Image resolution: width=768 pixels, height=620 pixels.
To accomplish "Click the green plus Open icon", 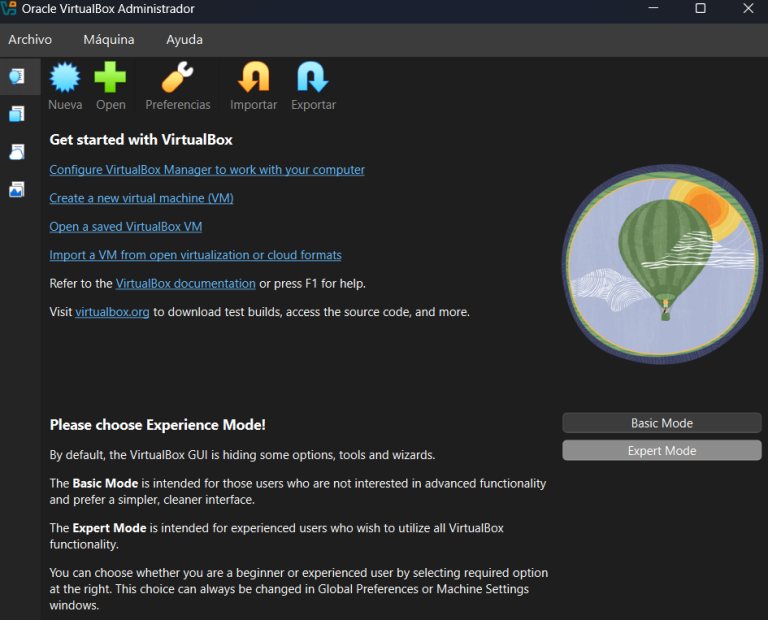I will pyautogui.click(x=111, y=78).
